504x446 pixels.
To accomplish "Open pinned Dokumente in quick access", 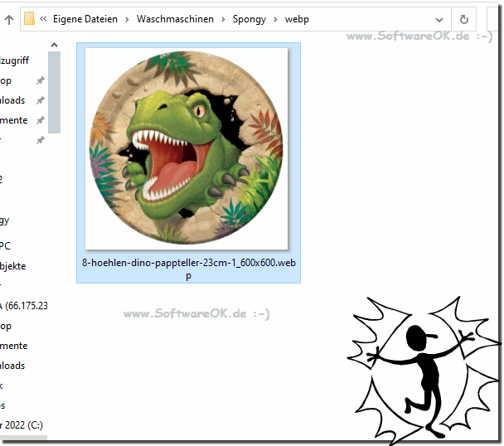I will coord(14,120).
